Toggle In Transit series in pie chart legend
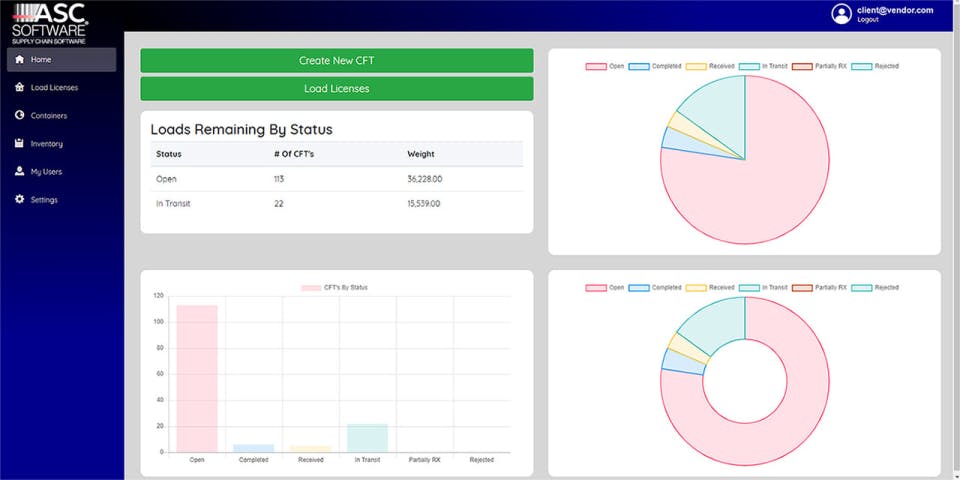The width and height of the screenshot is (960, 480). coord(763,66)
